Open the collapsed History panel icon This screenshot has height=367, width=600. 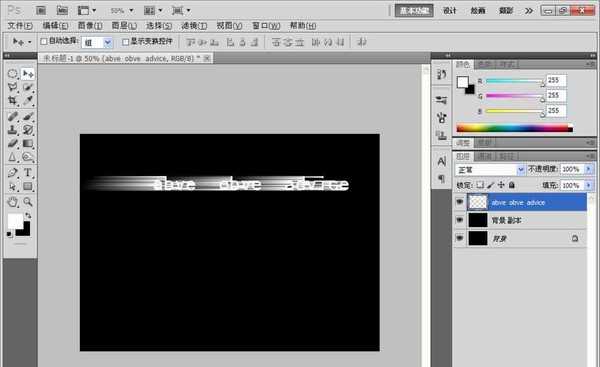point(442,74)
